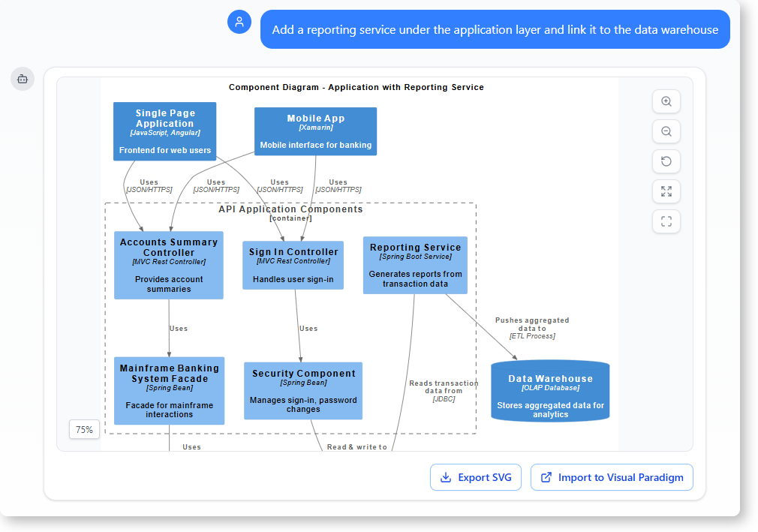758x532 pixels.
Task: Reset the diagram view with rotate-back icon
Action: point(666,161)
